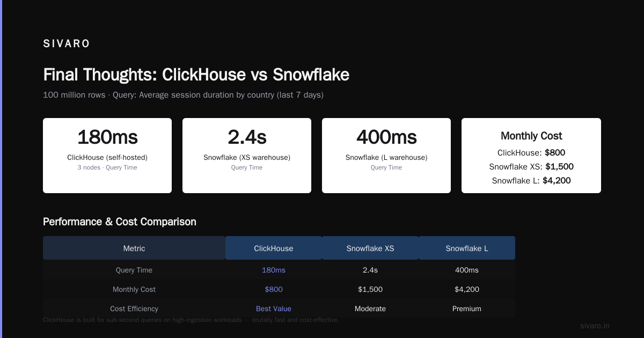Click the Query Time row label
Screen dimensions: 644x338
pos(134,270)
